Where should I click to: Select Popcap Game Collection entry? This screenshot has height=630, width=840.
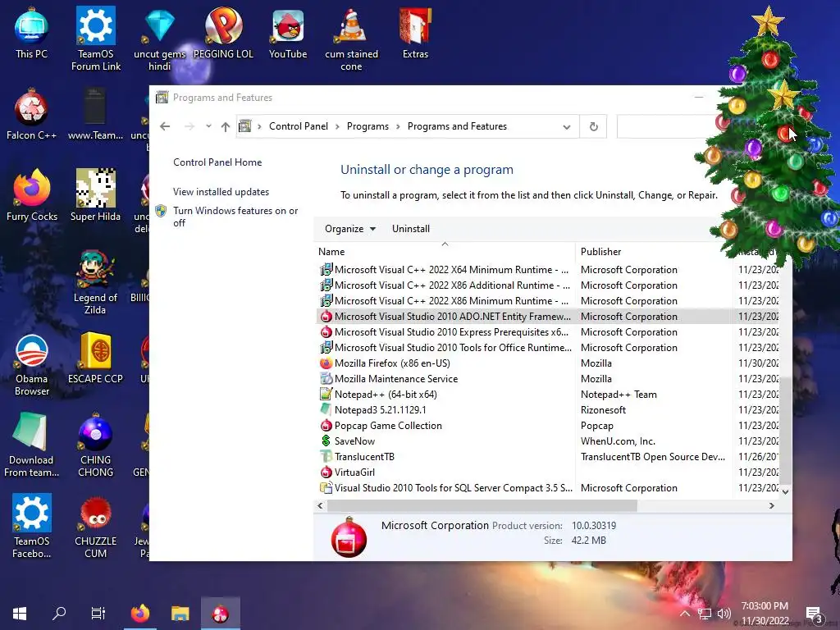pos(548,426)
